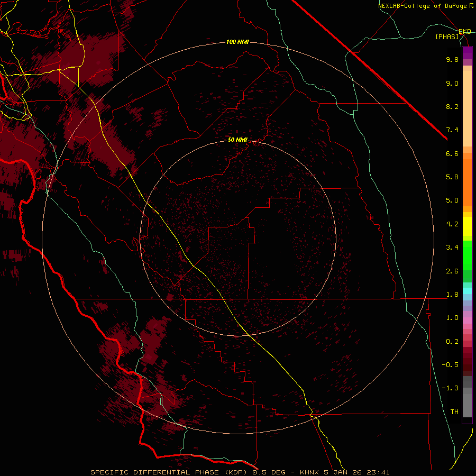Click the 2.6 scale value
This screenshot has width=476, height=476.
452,271
